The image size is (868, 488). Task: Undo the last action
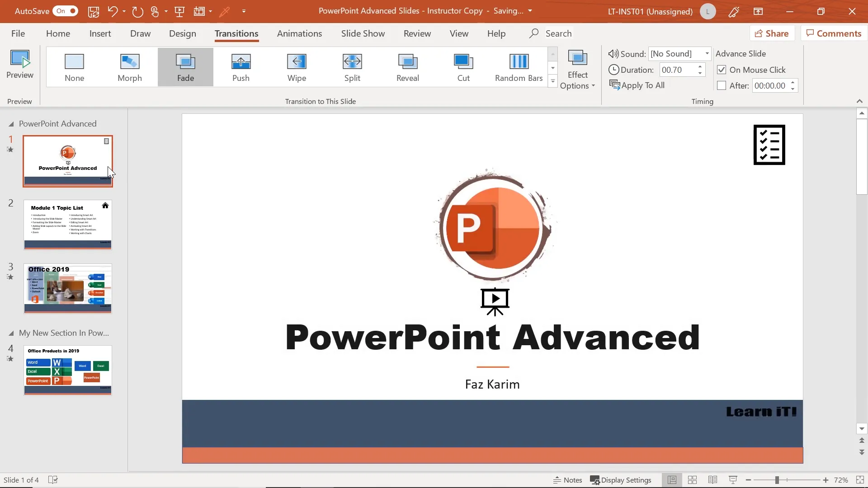[x=113, y=11]
